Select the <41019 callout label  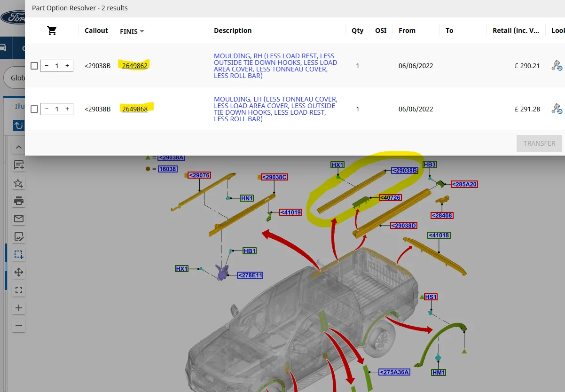point(291,212)
